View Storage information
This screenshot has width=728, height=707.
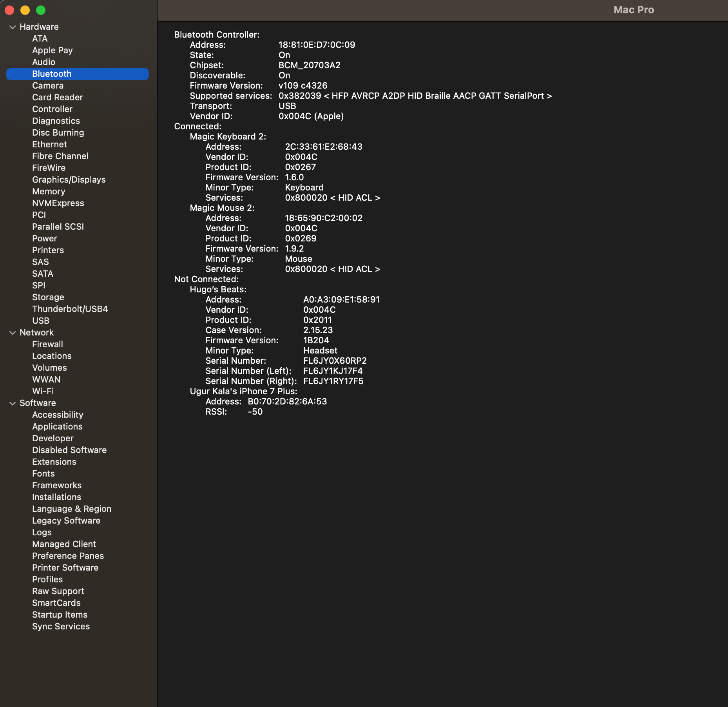[48, 297]
